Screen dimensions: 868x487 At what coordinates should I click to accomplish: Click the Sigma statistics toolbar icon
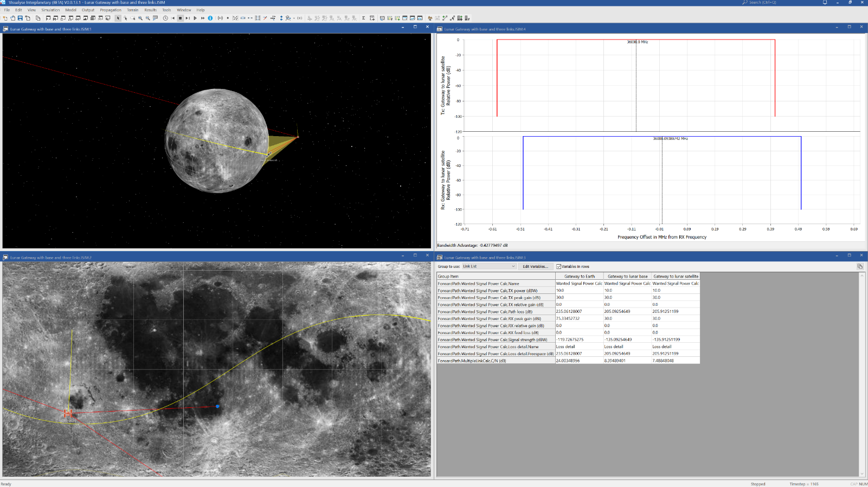pos(363,18)
